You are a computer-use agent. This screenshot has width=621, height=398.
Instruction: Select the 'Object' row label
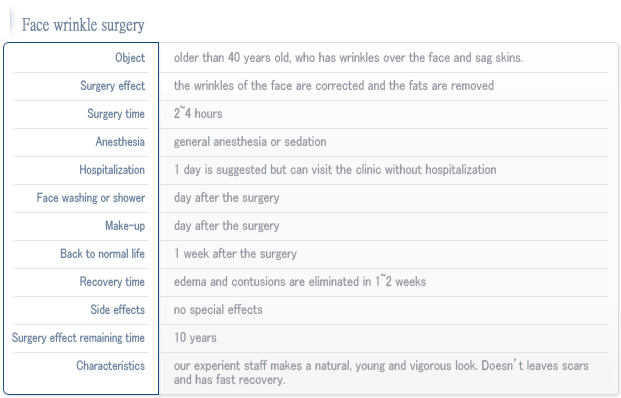point(130,58)
